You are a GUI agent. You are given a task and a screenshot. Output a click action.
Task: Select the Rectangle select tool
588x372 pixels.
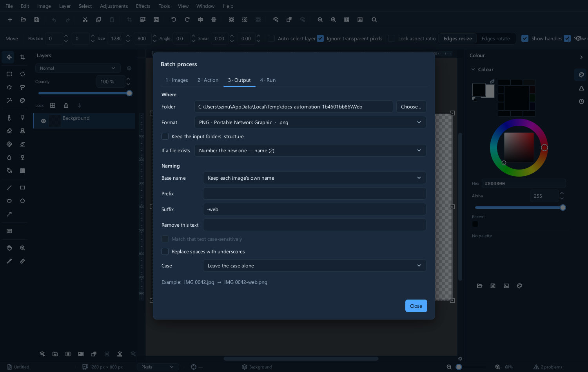coord(9,74)
